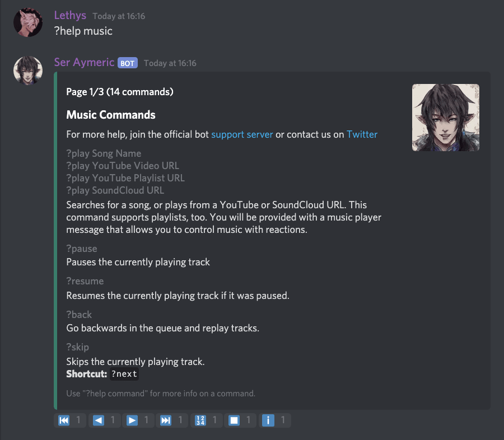Click the Music Commands embed title
The image size is (504, 440).
click(x=111, y=115)
